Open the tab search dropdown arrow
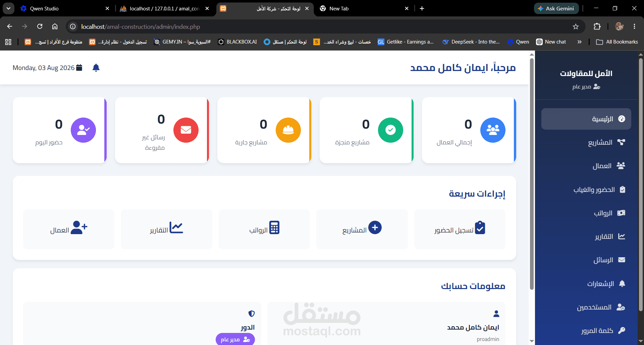Image resolution: width=644 pixels, height=345 pixels. click(8, 8)
